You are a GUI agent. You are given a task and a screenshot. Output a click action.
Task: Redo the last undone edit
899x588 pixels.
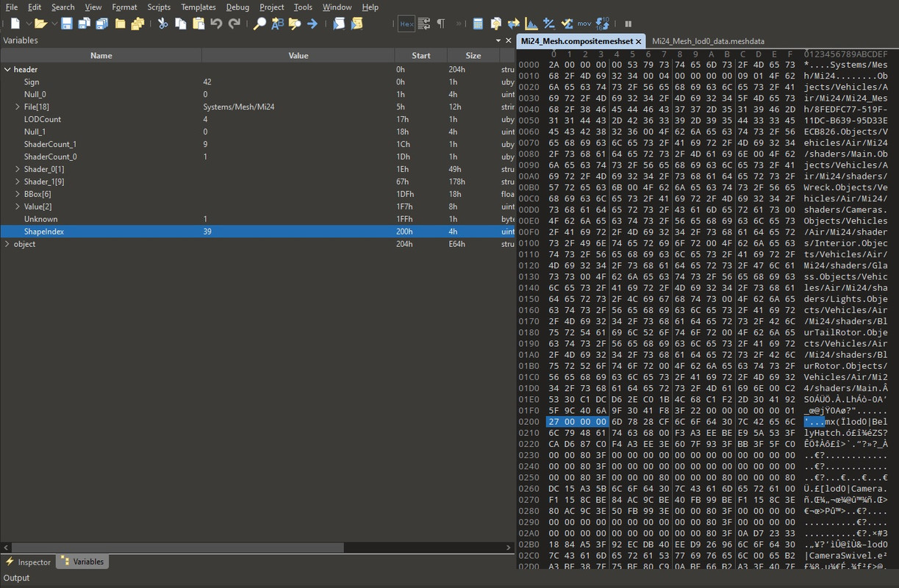pyautogui.click(x=234, y=24)
